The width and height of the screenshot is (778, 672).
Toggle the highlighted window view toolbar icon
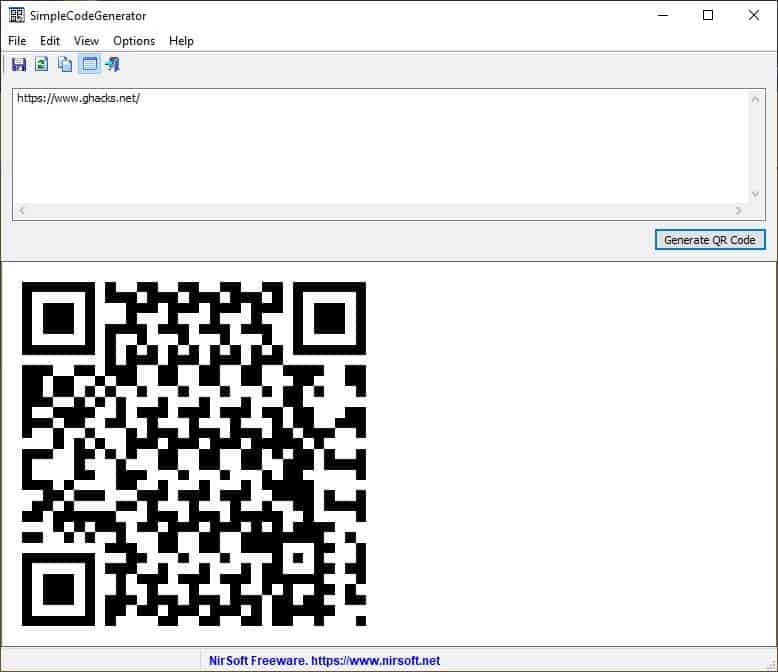pos(89,65)
